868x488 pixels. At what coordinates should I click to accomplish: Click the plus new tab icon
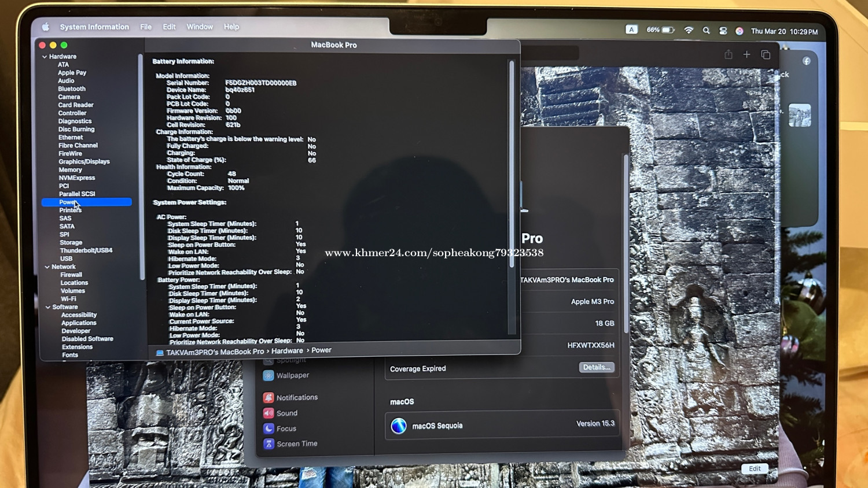(746, 54)
